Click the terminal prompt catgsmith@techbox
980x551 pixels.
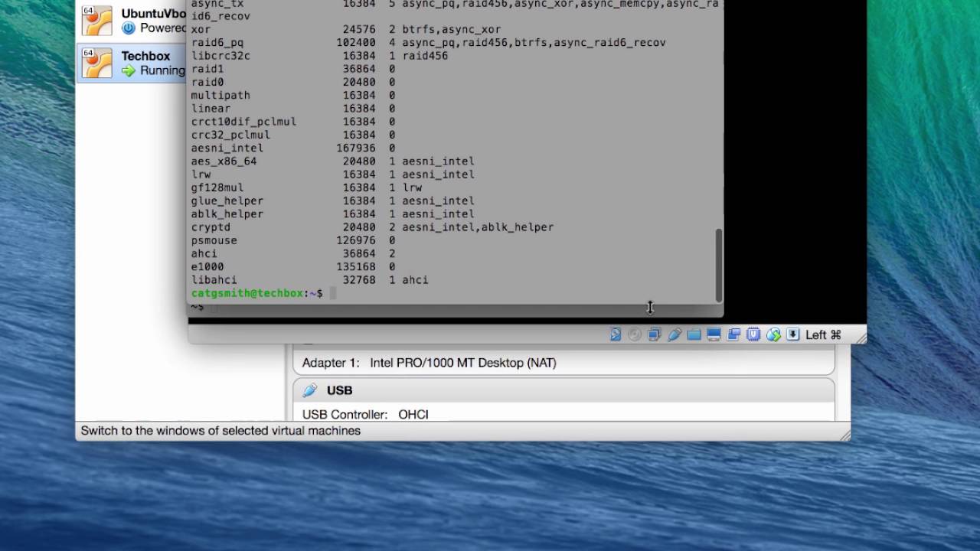247,293
